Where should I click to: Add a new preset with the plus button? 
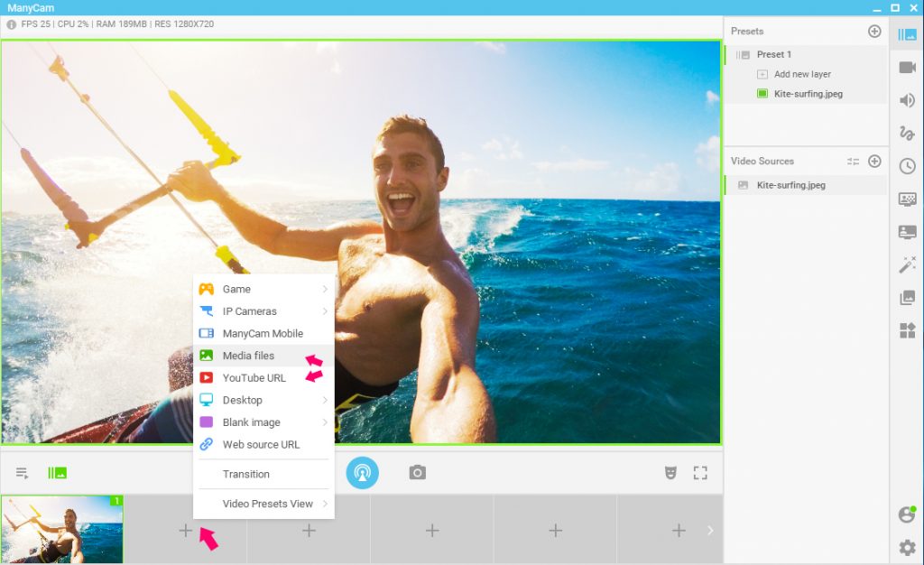(x=873, y=31)
